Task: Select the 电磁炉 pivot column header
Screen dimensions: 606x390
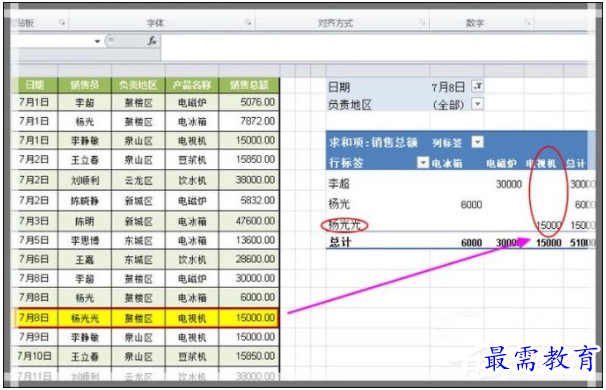Action: (x=501, y=163)
